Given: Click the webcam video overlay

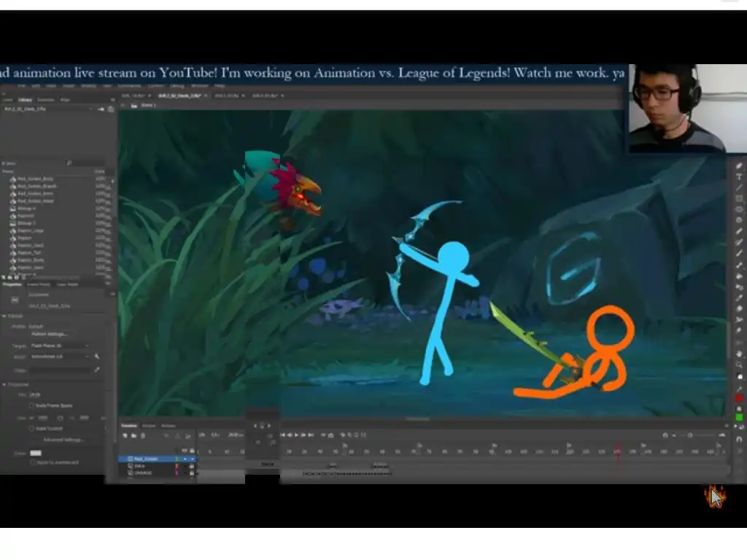Looking at the screenshot, I should coord(687,109).
